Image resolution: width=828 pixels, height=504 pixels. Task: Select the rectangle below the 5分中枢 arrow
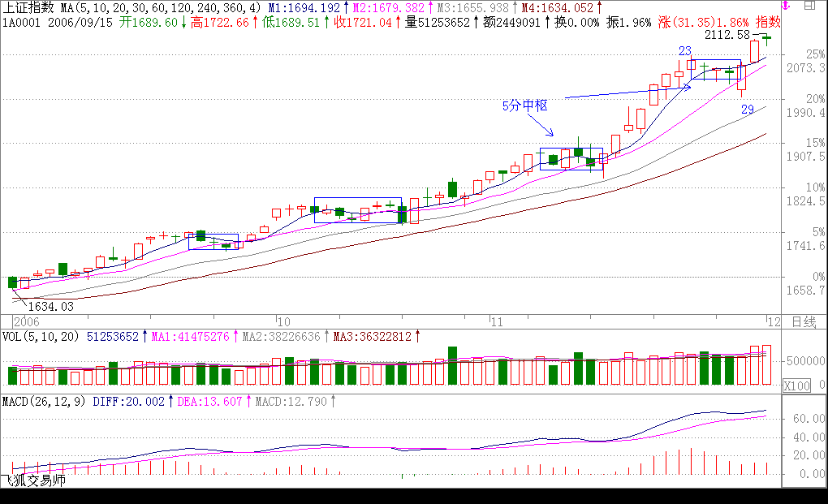pos(571,149)
